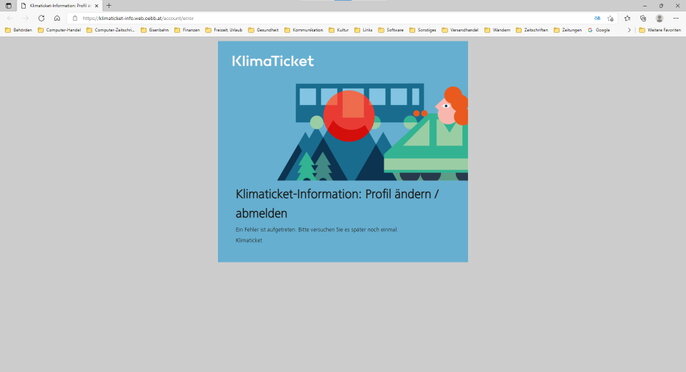Click the KlimaTicket logo
The height and width of the screenshot is (372, 686).
[273, 61]
